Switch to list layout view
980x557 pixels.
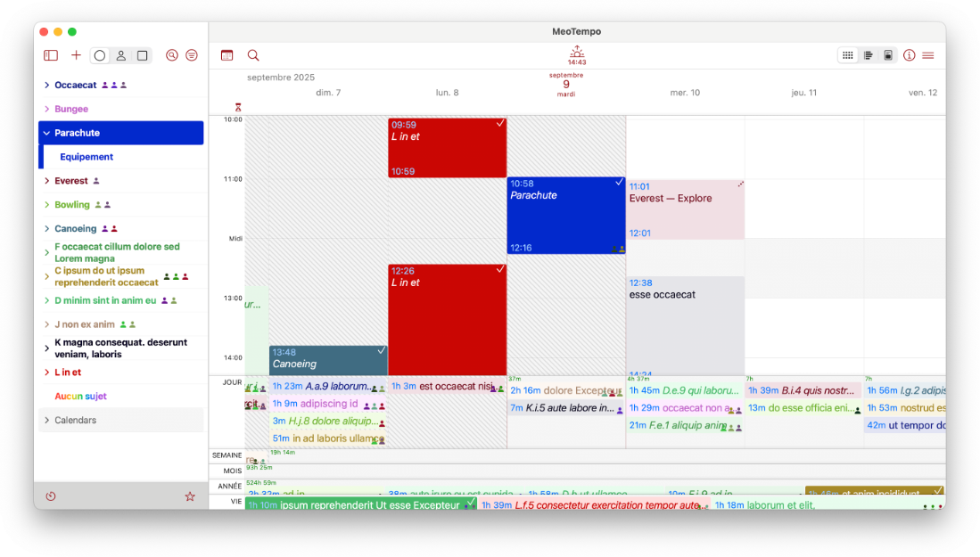pos(868,55)
